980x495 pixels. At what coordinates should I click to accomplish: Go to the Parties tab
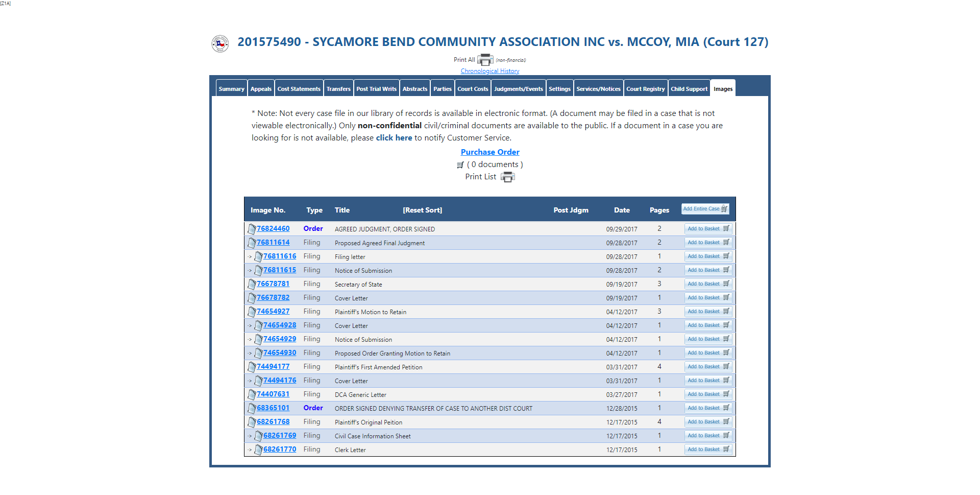click(x=443, y=88)
